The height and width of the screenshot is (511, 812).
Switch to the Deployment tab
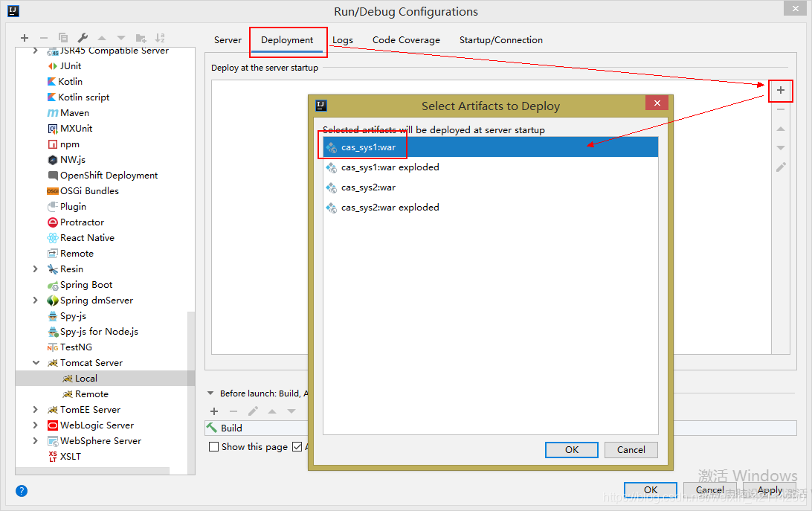(x=287, y=40)
